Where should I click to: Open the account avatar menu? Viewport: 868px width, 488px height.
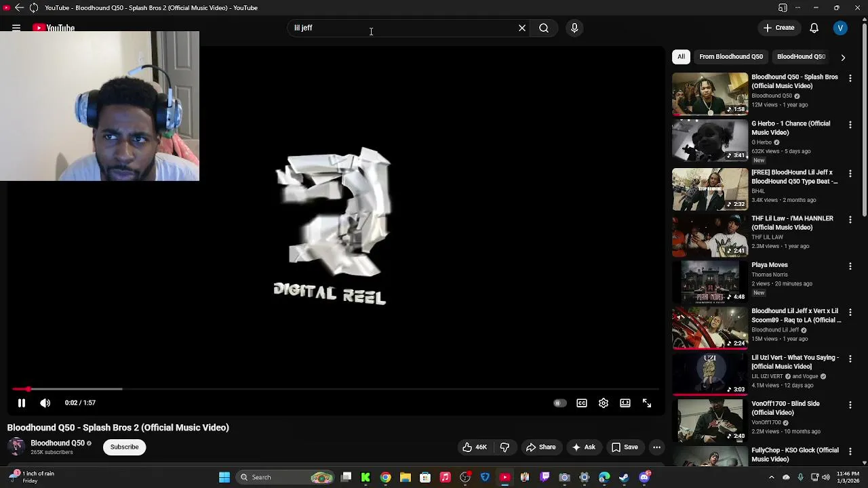click(840, 28)
